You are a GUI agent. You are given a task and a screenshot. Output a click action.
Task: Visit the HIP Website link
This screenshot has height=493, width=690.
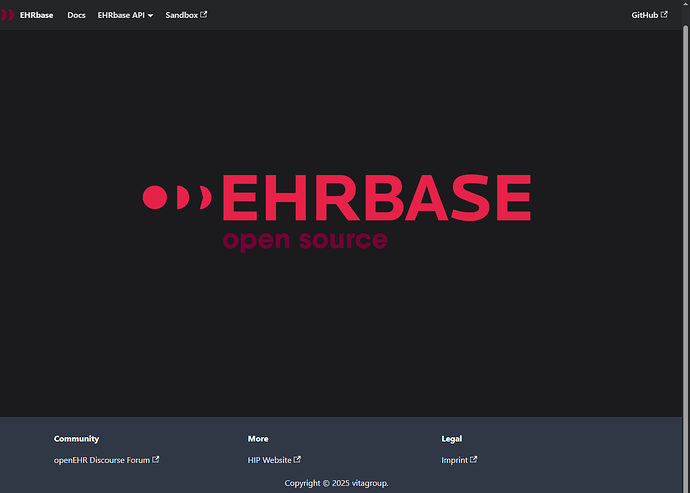coord(269,460)
